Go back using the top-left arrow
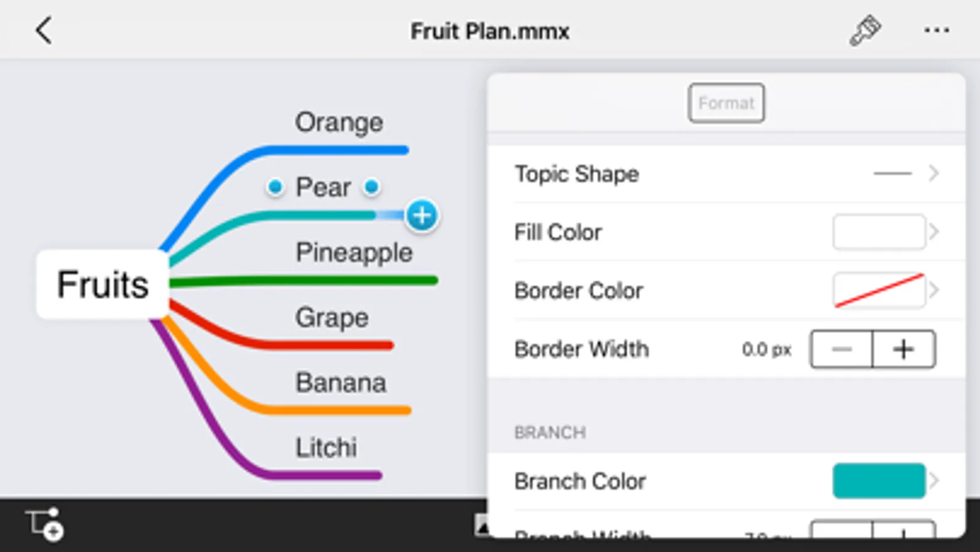Image resolution: width=980 pixels, height=552 pixels. [x=44, y=30]
